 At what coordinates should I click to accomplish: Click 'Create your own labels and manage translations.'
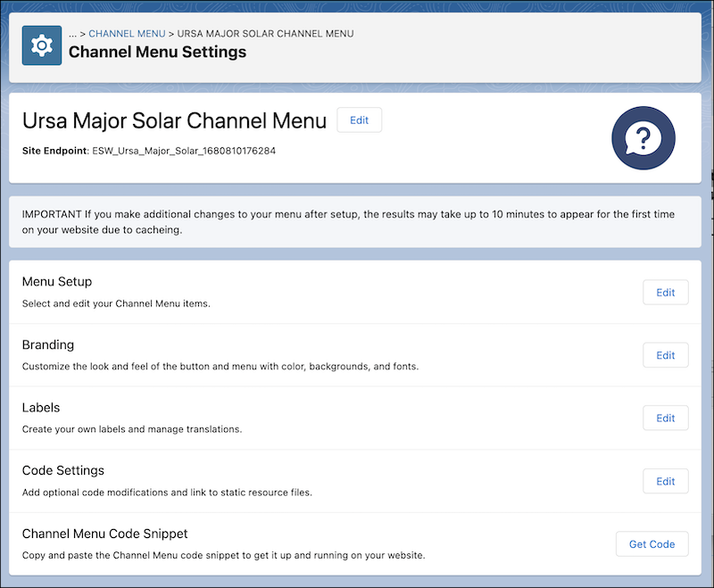[132, 429]
